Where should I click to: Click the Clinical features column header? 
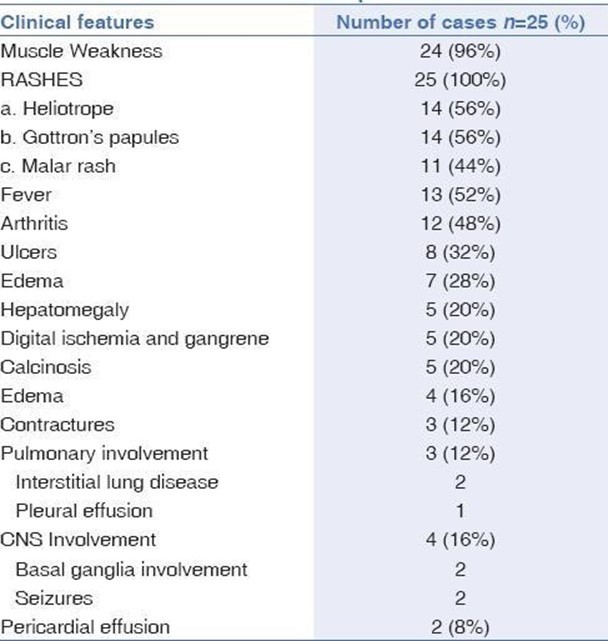pos(79,21)
